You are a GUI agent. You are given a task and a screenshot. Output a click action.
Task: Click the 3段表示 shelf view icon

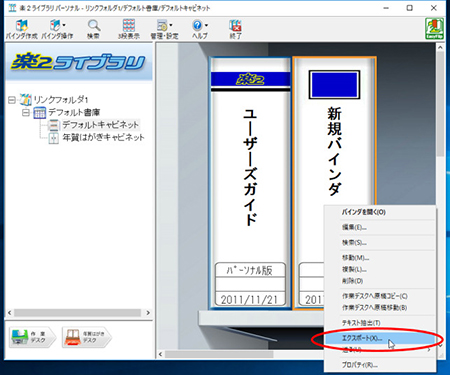[129, 26]
